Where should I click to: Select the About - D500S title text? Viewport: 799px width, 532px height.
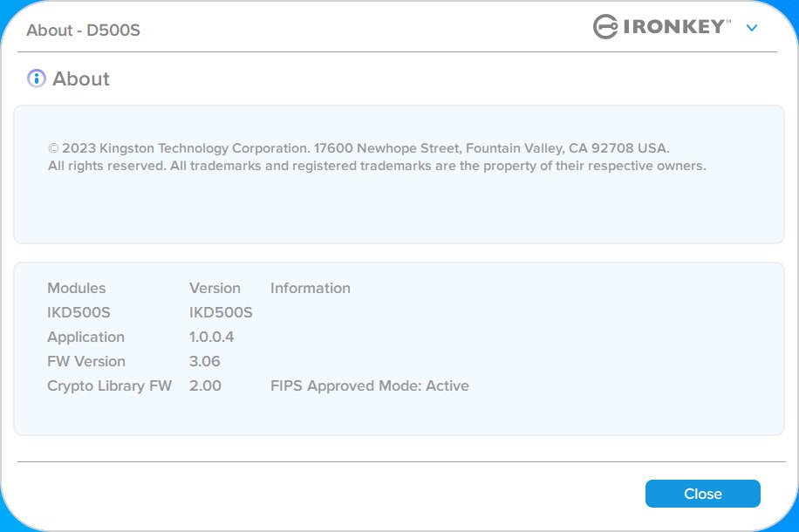83,30
